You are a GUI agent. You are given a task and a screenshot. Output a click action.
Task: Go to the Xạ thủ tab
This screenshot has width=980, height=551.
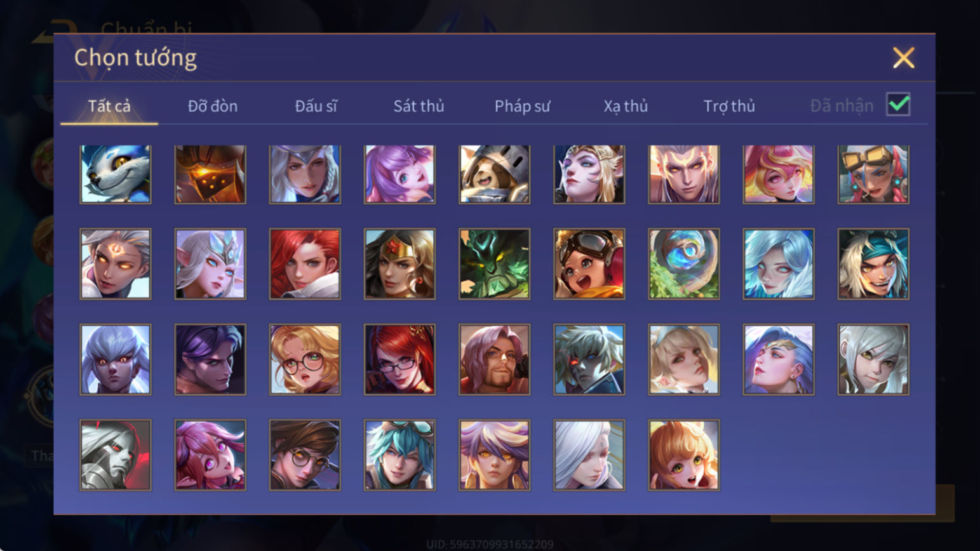(626, 106)
